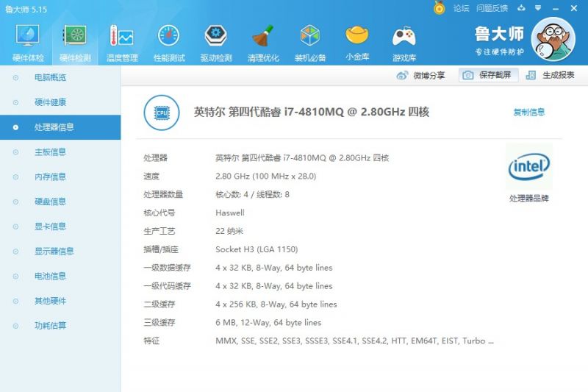Screen dimensions: 588x392
Task: Click the 一级数据缓存 cache value row
Action: click(x=273, y=268)
